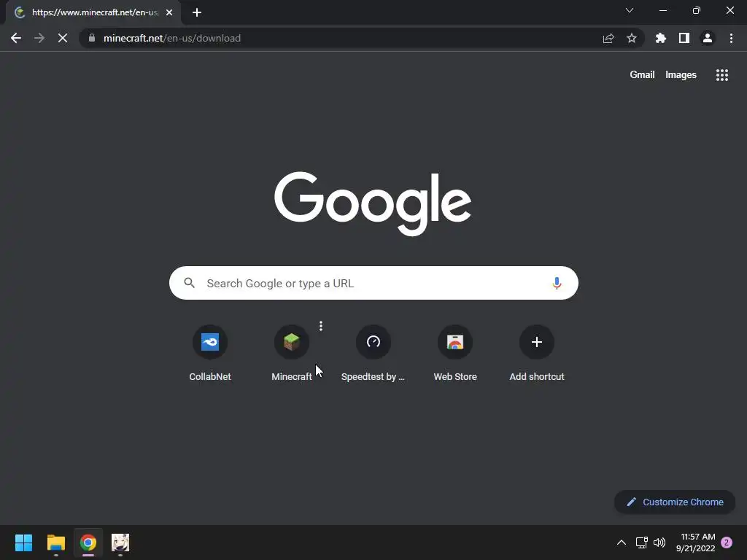Open the tab search dropdown arrow
This screenshot has height=560, width=747.
(630, 10)
